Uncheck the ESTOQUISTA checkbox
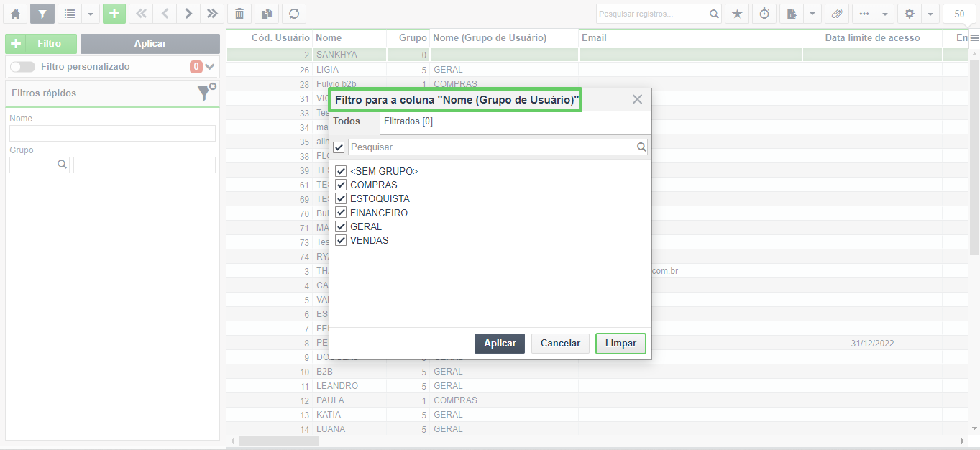This screenshot has width=980, height=450. click(342, 198)
